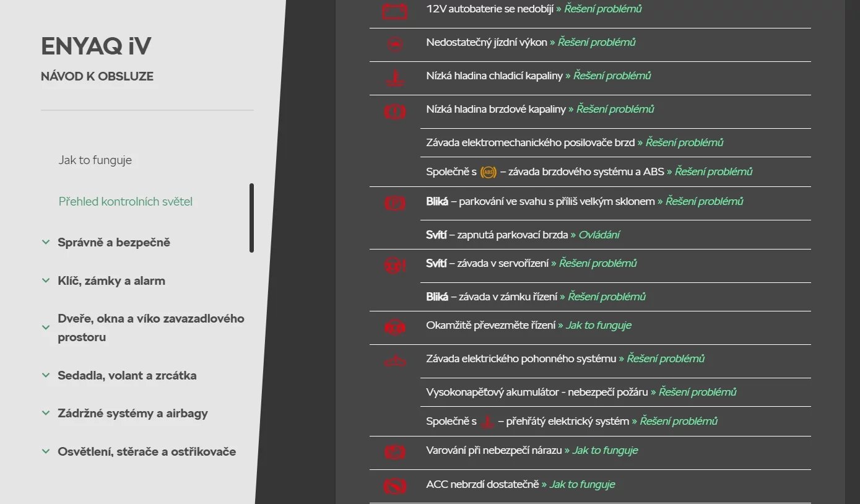Select 'Přehled kontrolních světel' in sidebar
860x504 pixels.
pos(126,201)
